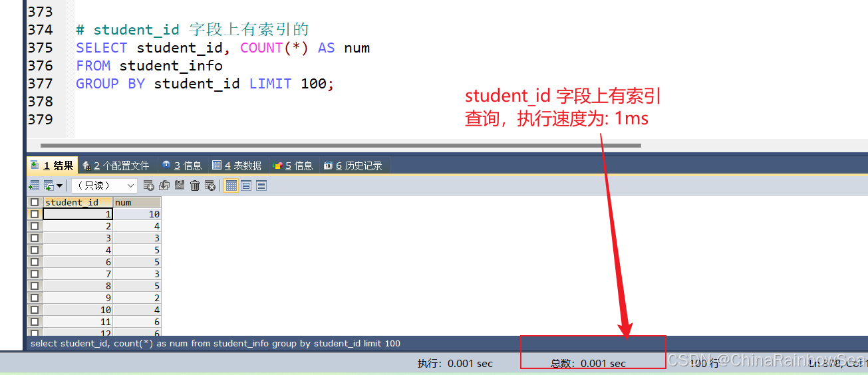
Task: Sort by the num column header
Action: (x=137, y=202)
